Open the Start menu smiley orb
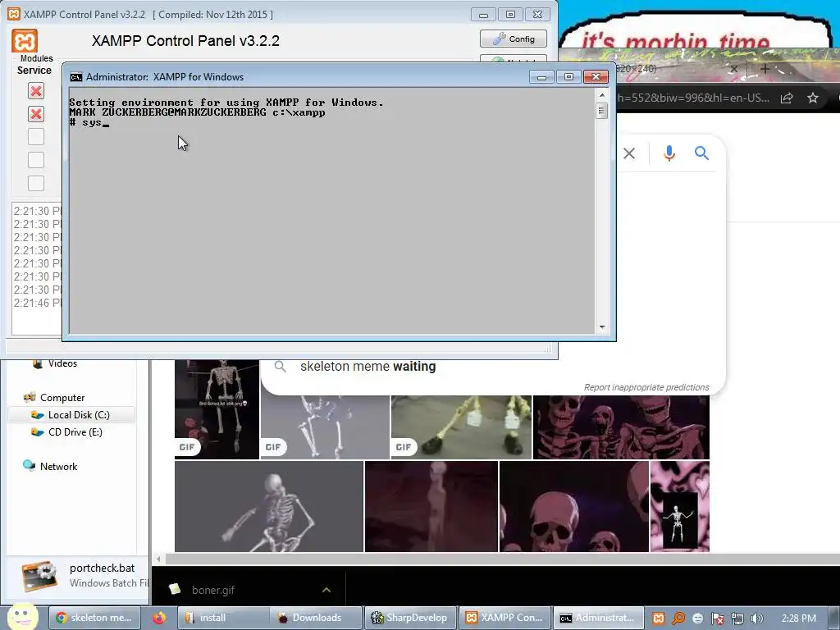The height and width of the screenshot is (630, 840). (x=22, y=617)
